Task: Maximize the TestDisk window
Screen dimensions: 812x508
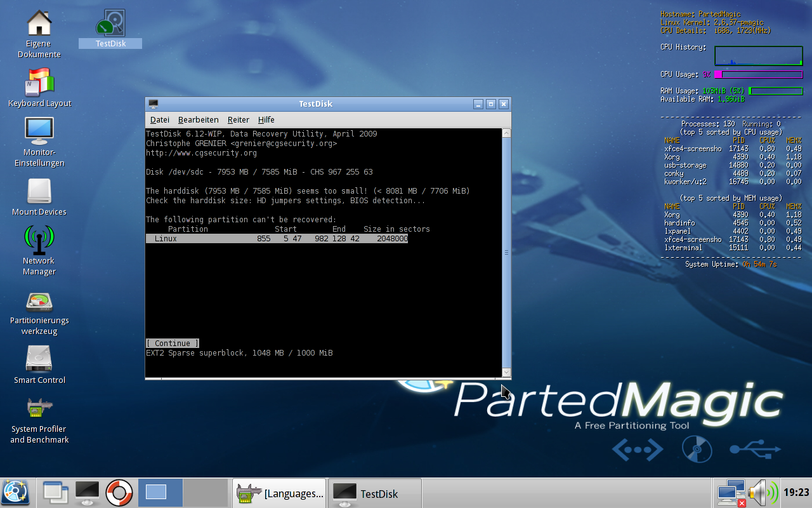Action: coord(490,104)
